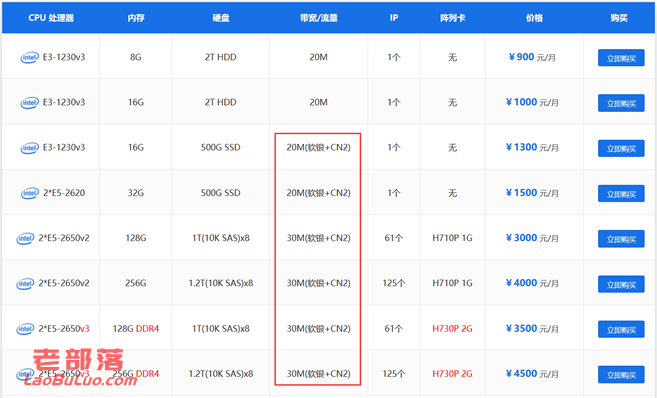
Task: Click 20M(软银+CN2) in ¥1300 row
Action: [318, 147]
